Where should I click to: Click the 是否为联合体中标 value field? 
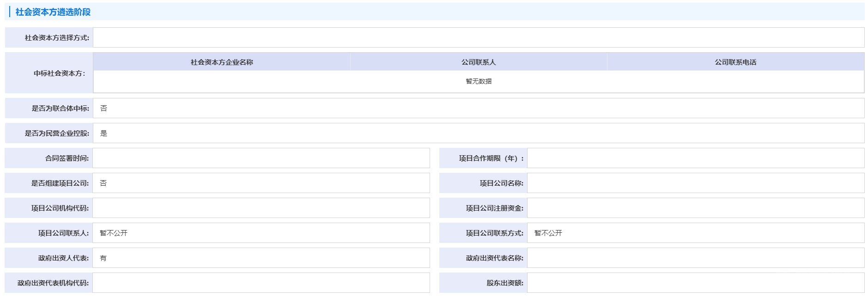click(x=478, y=108)
